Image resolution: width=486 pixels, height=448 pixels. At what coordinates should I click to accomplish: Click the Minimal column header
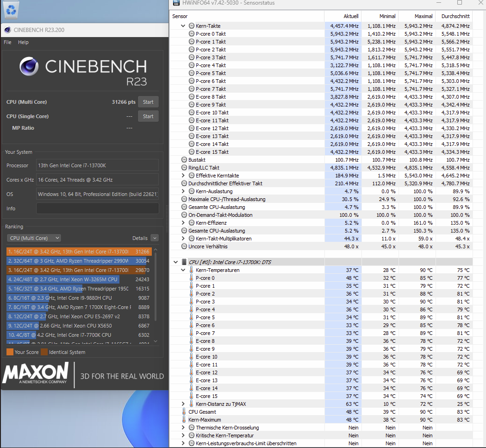380,16
